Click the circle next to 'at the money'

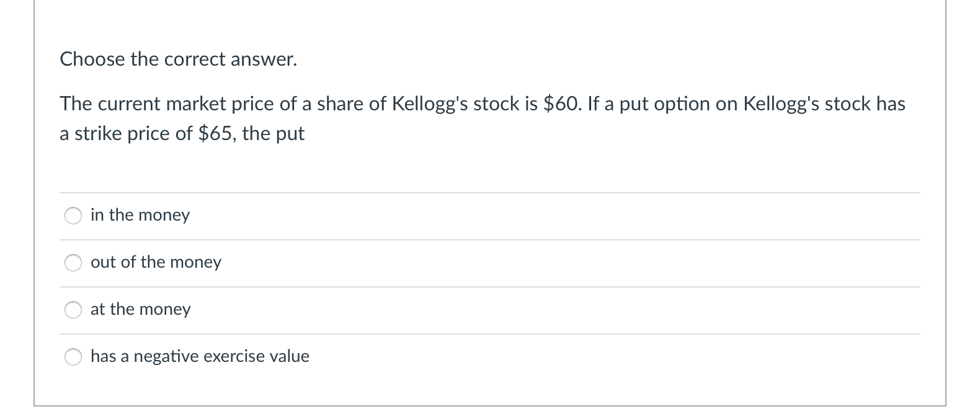click(x=73, y=310)
